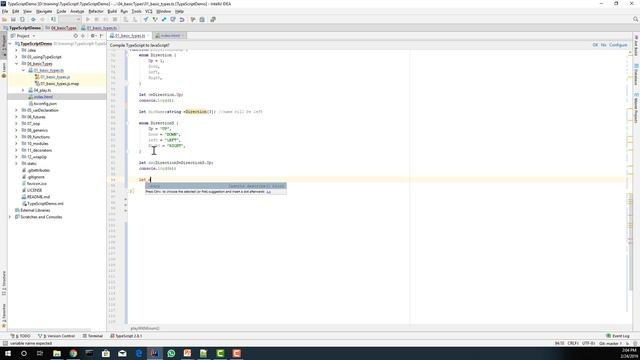Viewport: 640px width, 360px height.
Task: Open the VCS menu
Action: [149, 11]
